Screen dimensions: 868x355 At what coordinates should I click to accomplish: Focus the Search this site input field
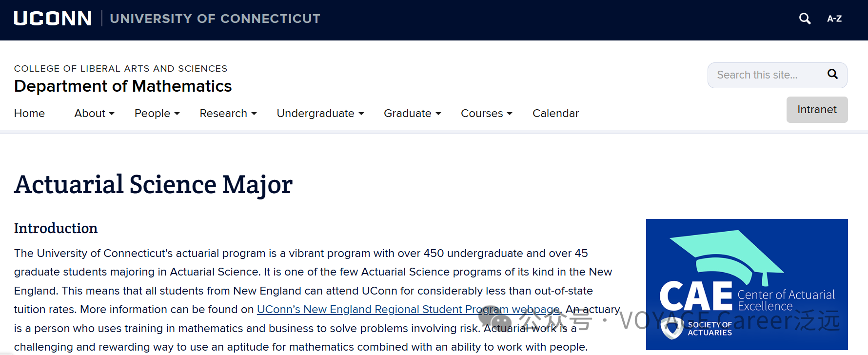(766, 75)
